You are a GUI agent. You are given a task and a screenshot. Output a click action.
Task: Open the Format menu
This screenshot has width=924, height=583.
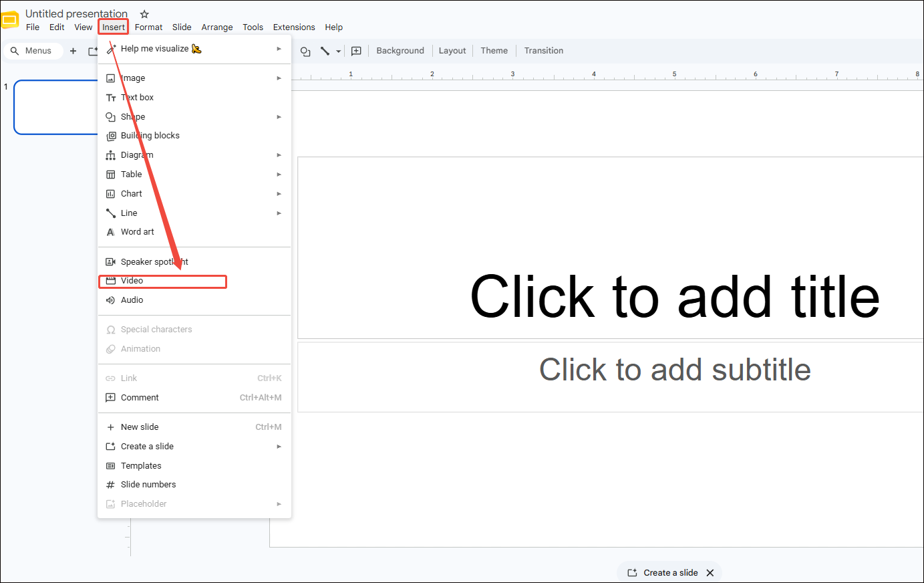(x=148, y=27)
